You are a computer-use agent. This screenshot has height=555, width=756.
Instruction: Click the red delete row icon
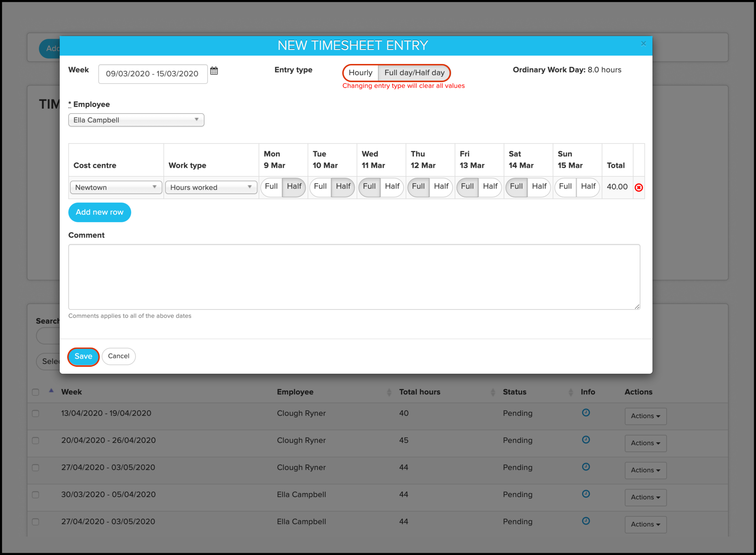click(x=638, y=188)
